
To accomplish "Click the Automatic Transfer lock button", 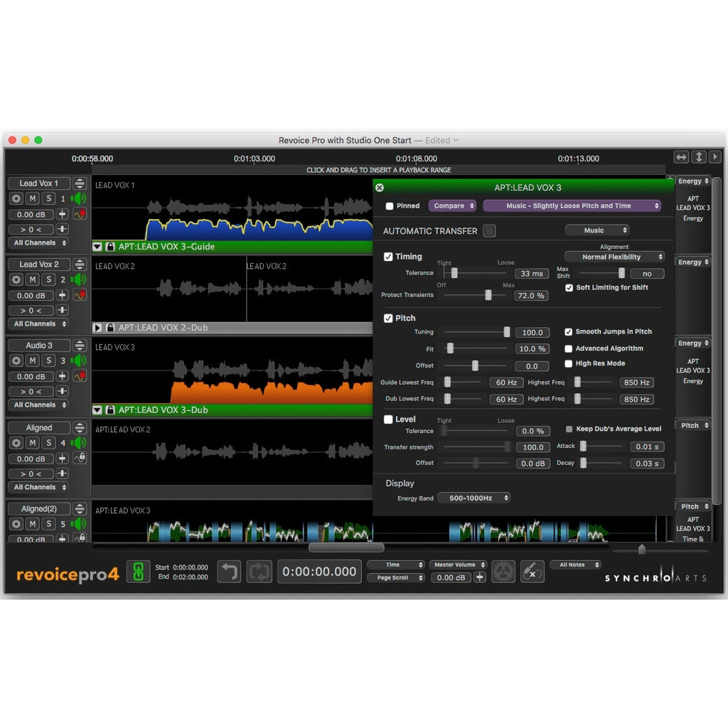I will point(489,231).
